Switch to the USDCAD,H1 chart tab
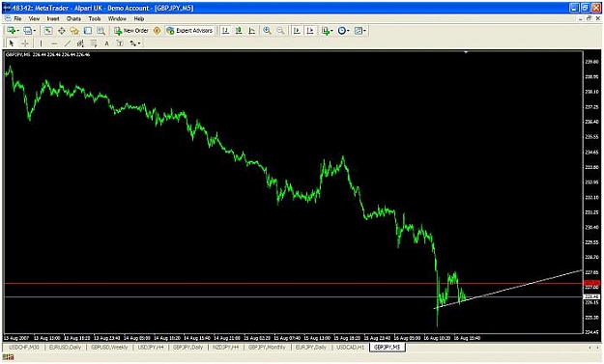The image size is (604, 364). 350,348
